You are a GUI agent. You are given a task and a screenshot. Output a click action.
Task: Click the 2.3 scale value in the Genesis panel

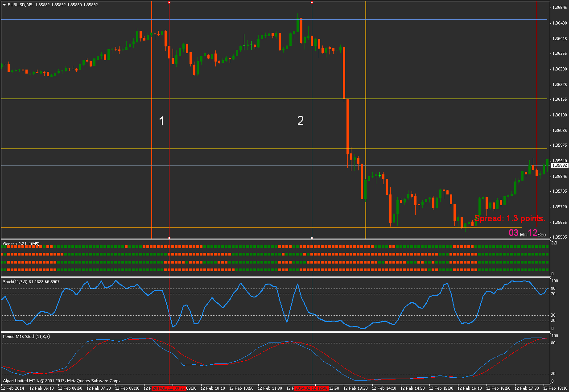tap(554, 243)
